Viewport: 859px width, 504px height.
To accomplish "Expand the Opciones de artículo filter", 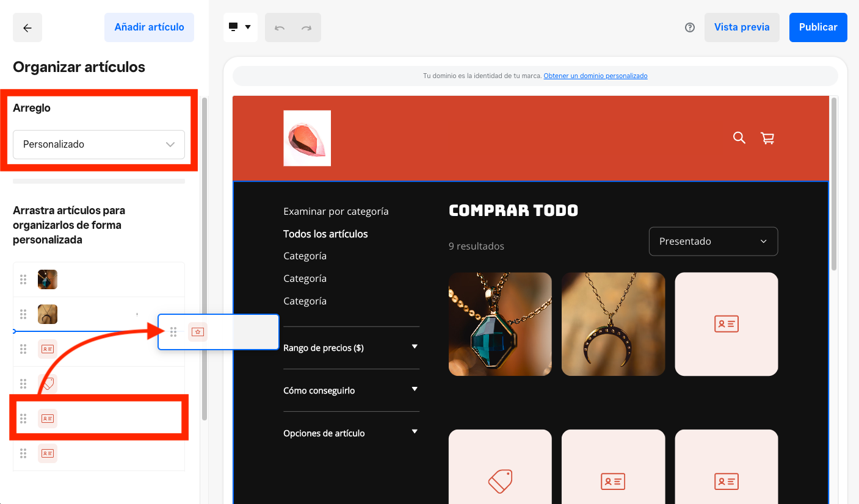I will coord(351,433).
